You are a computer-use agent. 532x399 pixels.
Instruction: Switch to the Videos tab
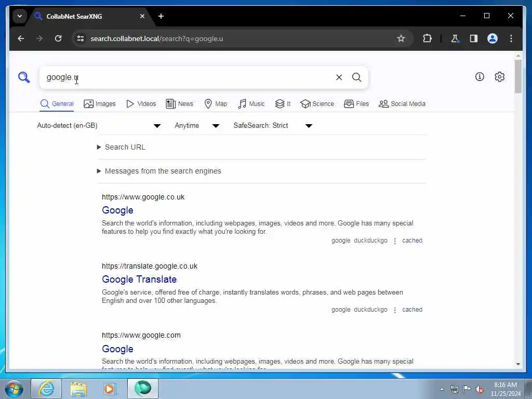point(141,104)
